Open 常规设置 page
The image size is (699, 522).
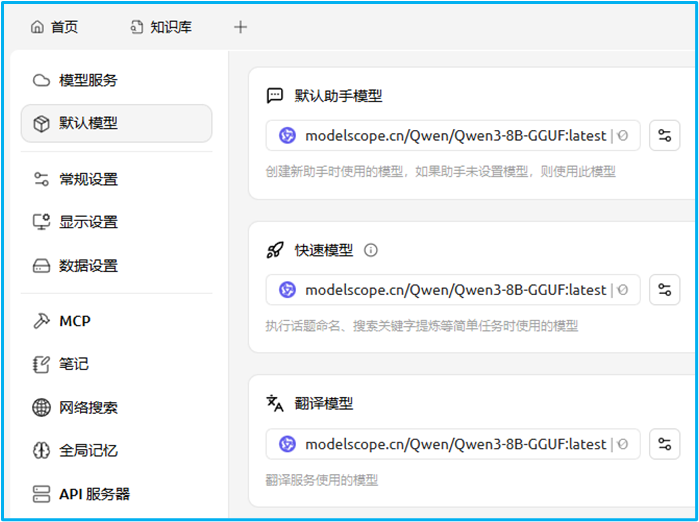[x=116, y=179]
